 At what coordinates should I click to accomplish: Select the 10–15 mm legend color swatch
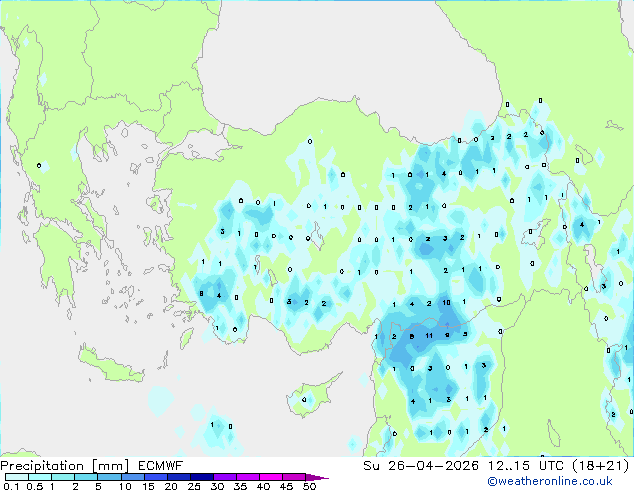coord(132,477)
